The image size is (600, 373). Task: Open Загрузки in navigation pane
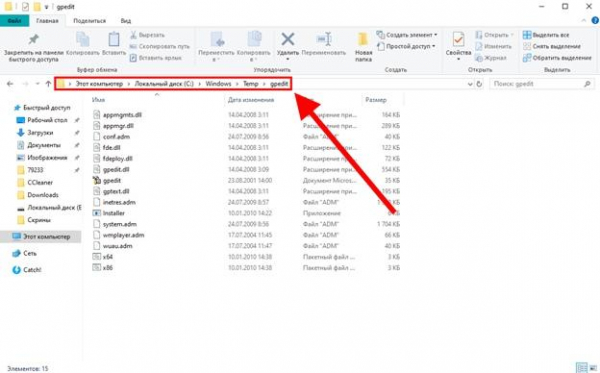tap(40, 133)
